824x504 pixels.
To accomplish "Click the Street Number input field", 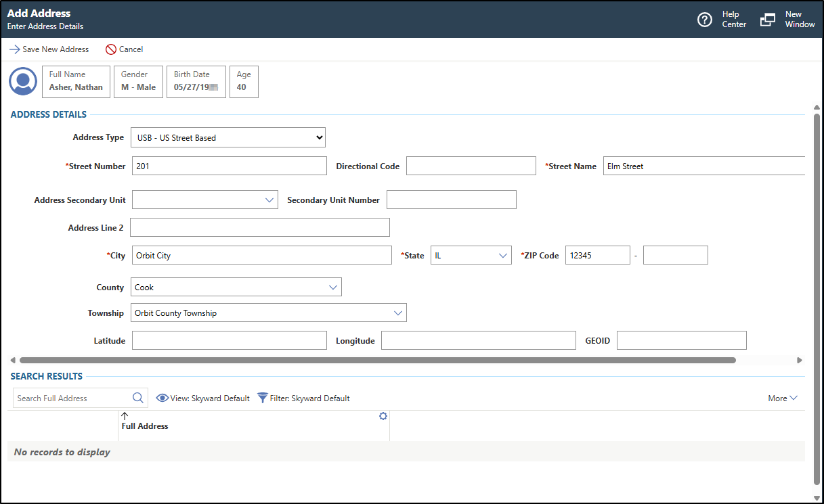I will (229, 166).
